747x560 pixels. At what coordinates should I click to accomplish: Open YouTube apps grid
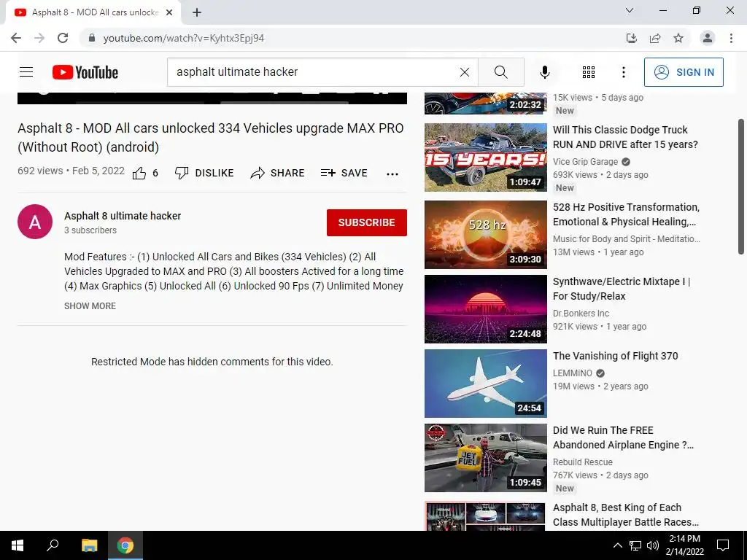[589, 72]
